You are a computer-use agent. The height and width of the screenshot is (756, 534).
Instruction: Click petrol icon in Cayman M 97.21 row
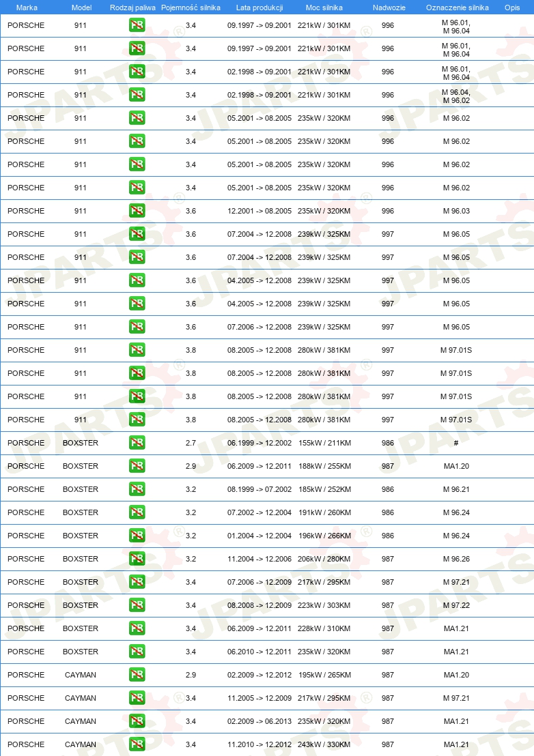[137, 697]
